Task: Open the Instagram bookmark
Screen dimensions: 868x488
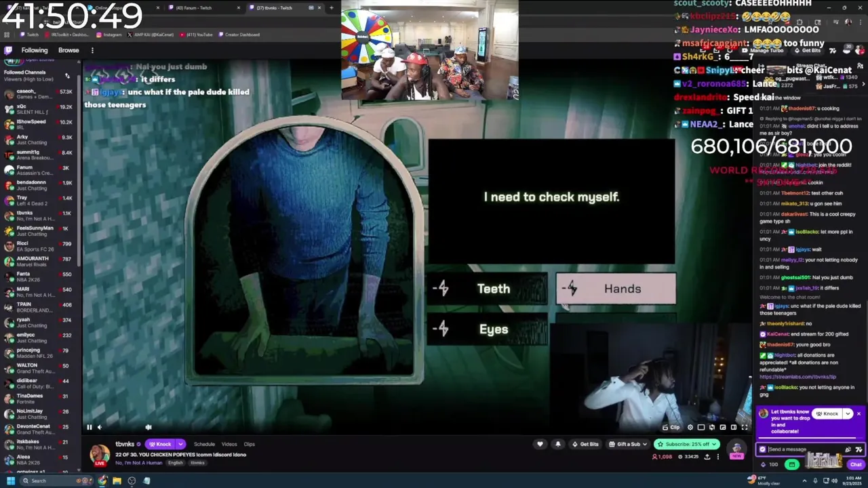Action: pos(109,35)
